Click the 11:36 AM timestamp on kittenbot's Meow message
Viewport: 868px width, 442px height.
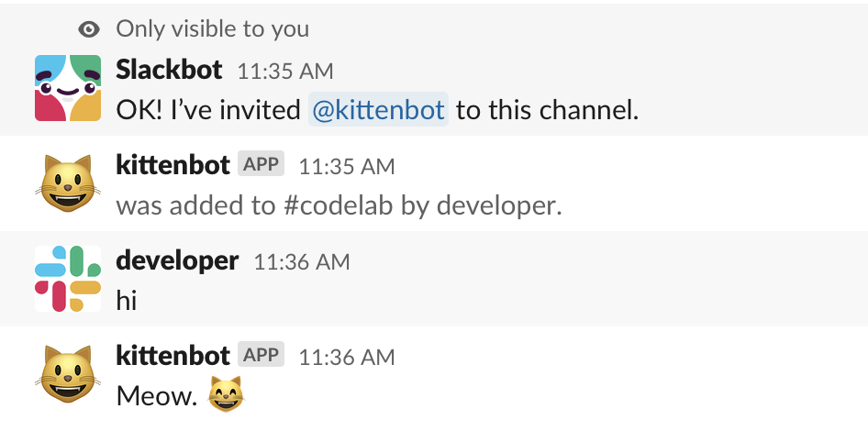click(347, 356)
